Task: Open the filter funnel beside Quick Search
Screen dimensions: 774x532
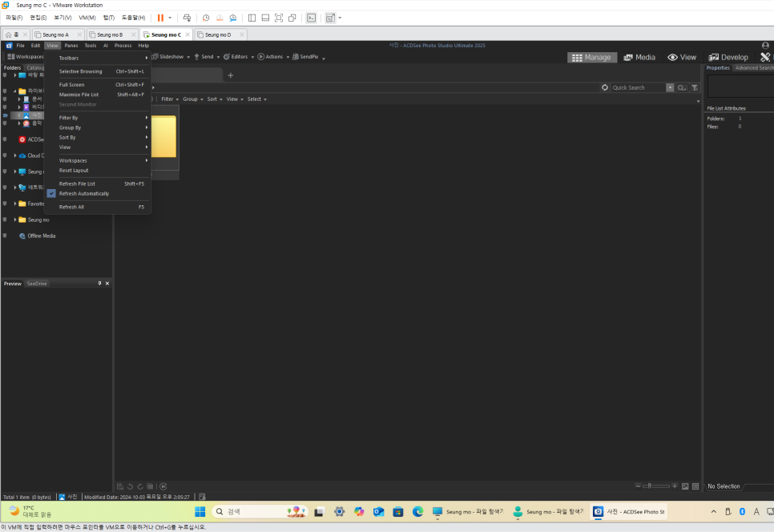Action: (695, 87)
